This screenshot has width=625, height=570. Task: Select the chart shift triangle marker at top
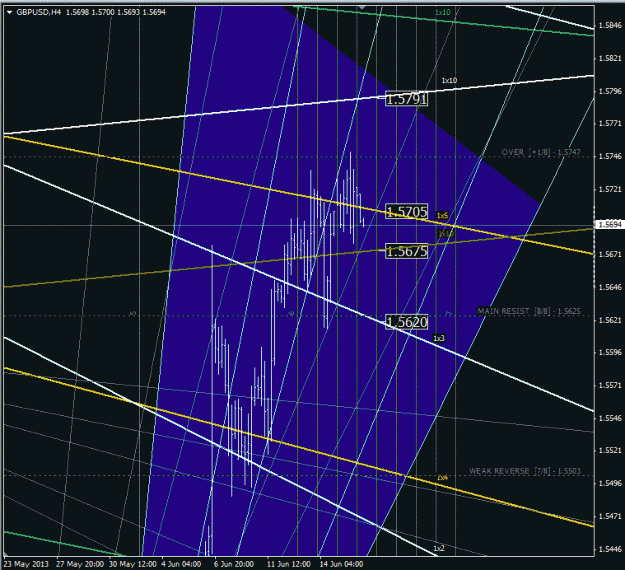(362, 7)
